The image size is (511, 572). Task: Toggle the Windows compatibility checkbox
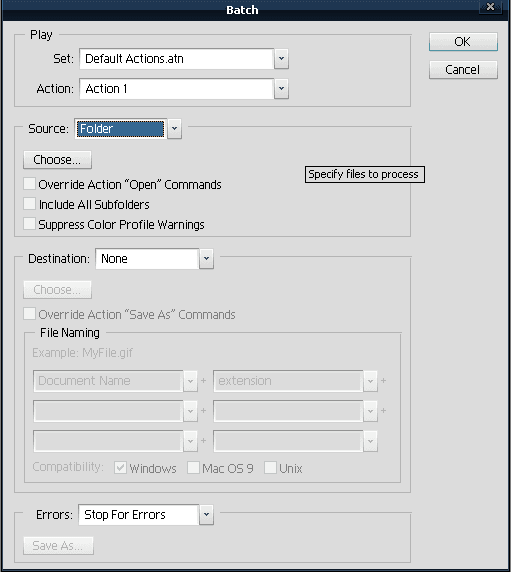coord(120,468)
